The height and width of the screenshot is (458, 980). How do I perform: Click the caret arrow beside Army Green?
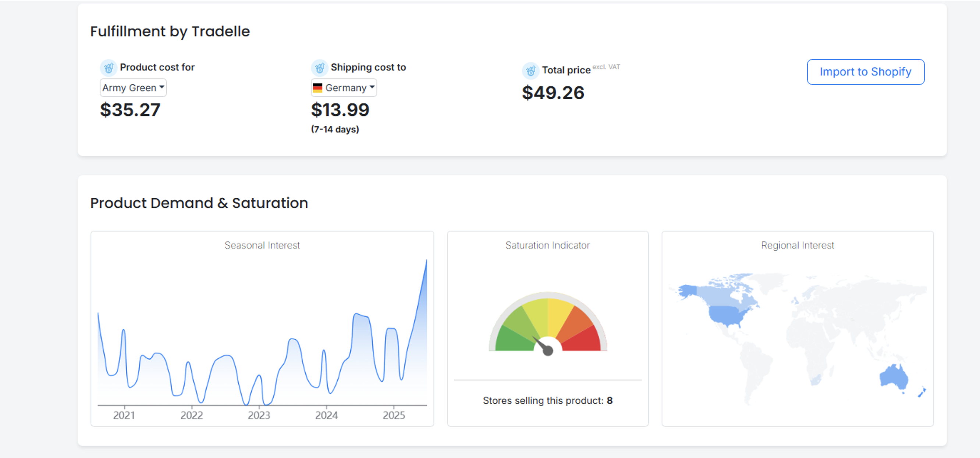coord(162,87)
